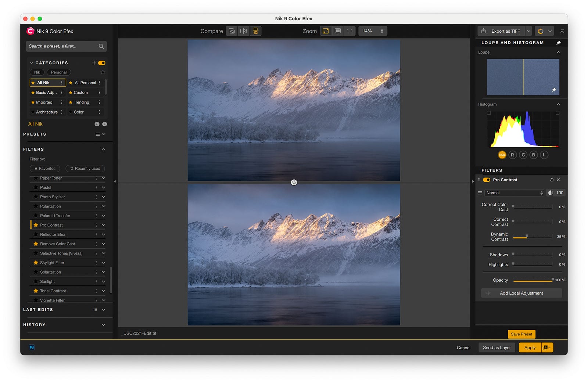Select the Trending category

(x=81, y=102)
